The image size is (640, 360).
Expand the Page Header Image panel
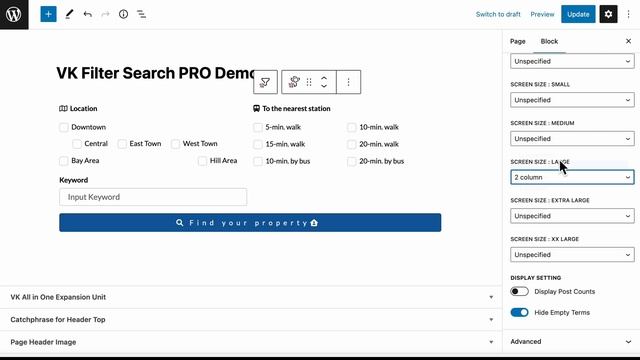pyautogui.click(x=251, y=342)
